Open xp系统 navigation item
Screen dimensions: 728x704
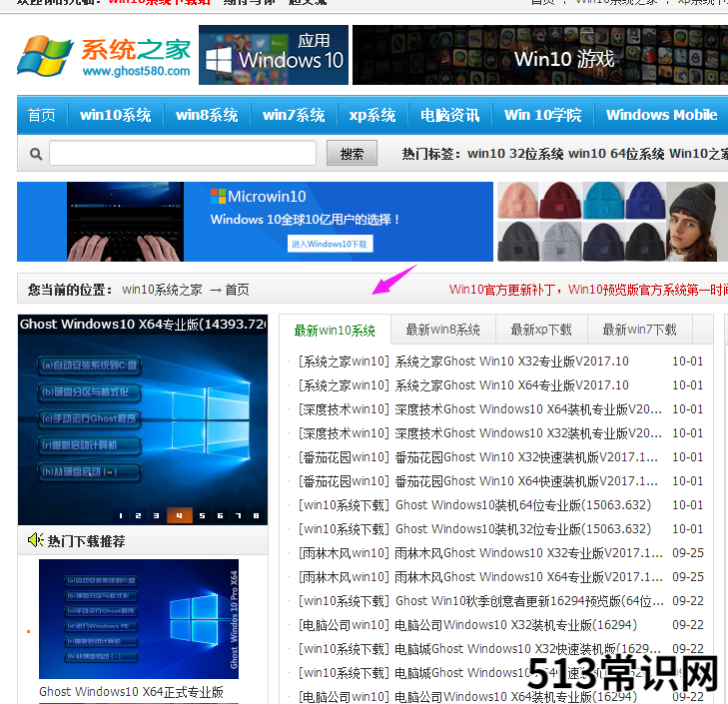[372, 115]
